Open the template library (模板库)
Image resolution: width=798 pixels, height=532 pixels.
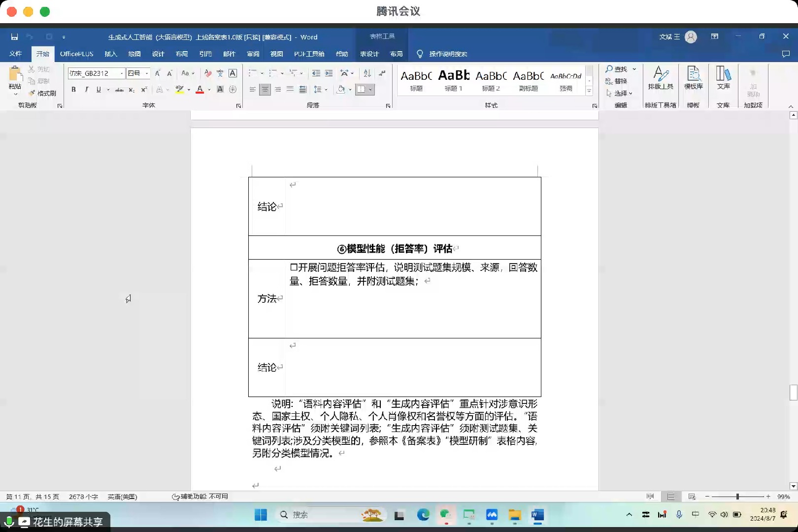pos(694,78)
